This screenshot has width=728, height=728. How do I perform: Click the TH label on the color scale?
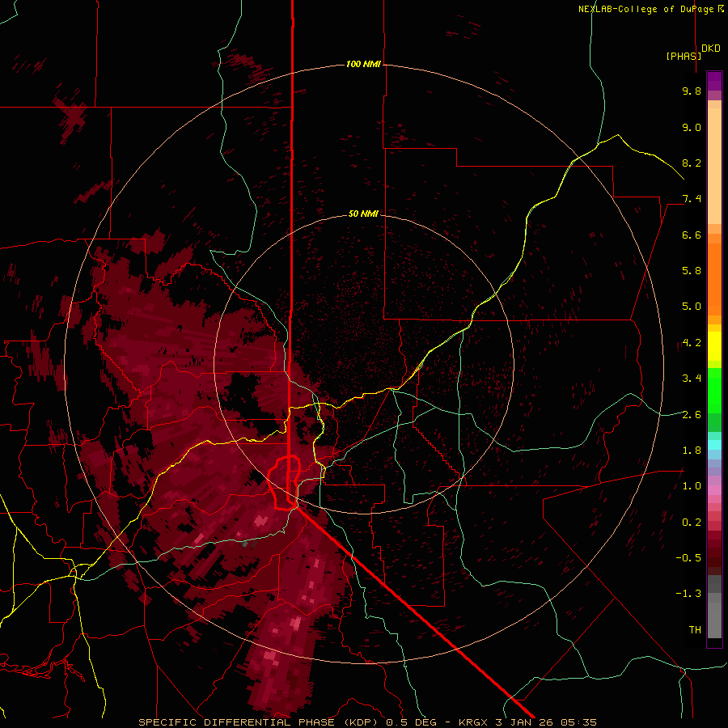695,630
